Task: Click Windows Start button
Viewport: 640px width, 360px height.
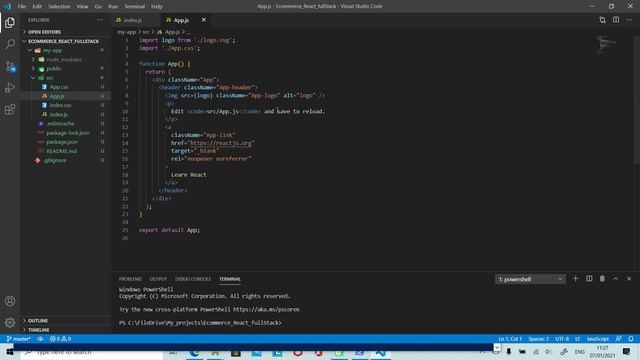Action: coord(10,352)
